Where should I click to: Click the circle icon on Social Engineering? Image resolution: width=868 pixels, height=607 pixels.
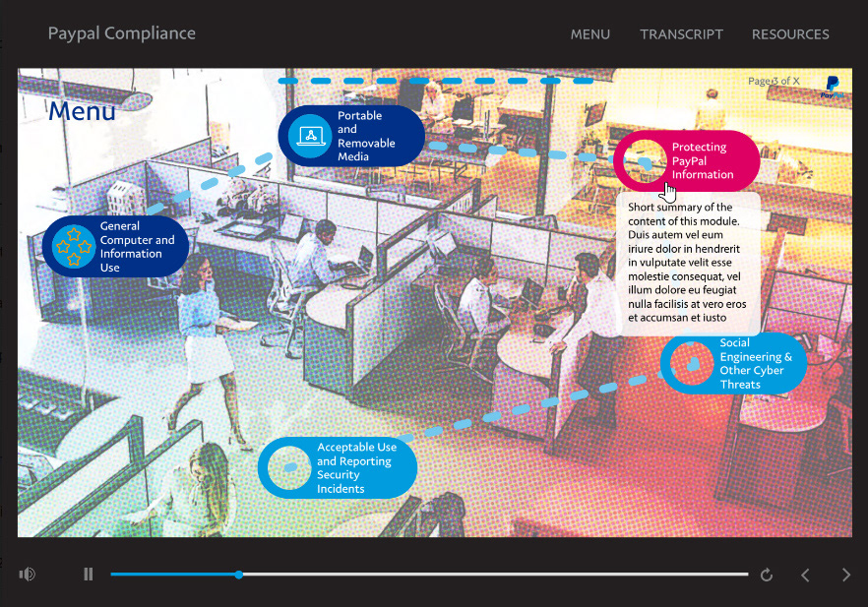692,364
